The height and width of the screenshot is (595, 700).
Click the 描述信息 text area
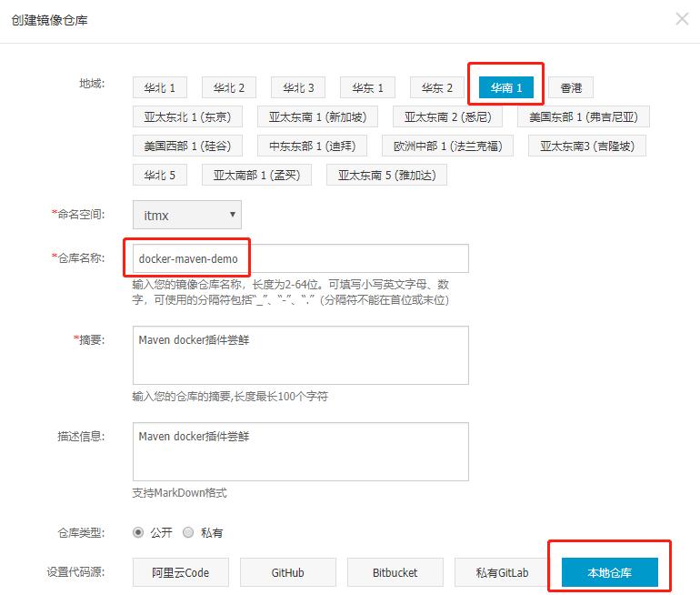click(x=300, y=451)
